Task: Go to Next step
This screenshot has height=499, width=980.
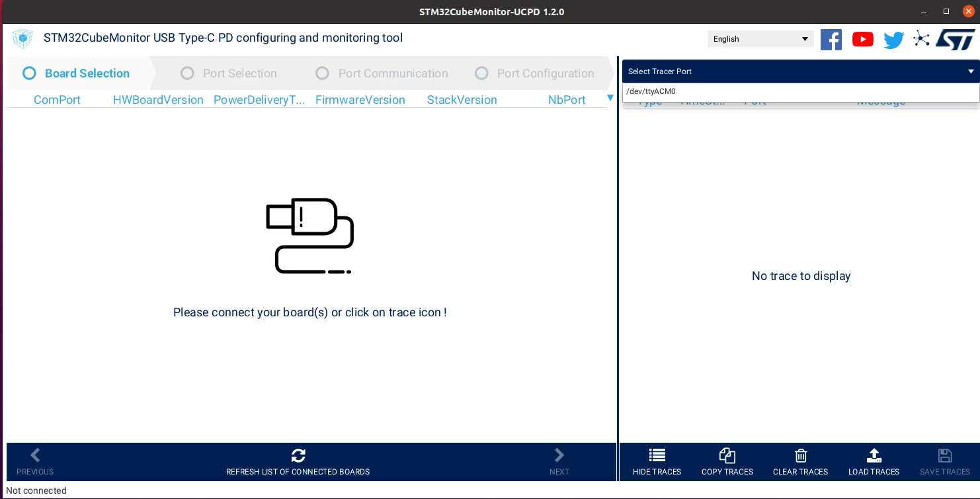Action: 559,462
